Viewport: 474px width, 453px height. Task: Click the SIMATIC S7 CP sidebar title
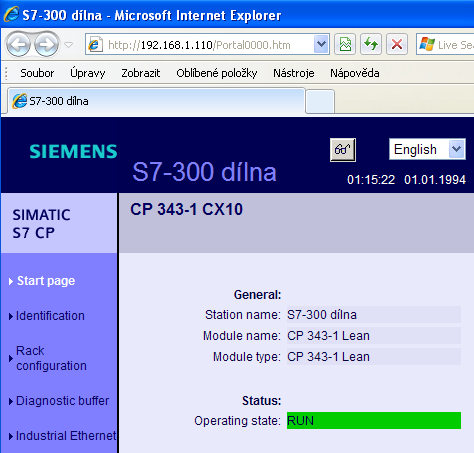(x=41, y=224)
